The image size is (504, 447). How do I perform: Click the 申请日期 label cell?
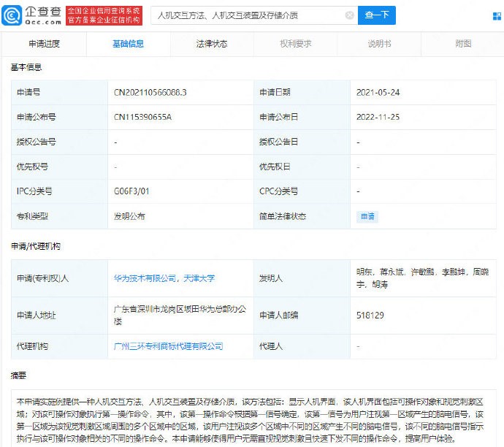pyautogui.click(x=302, y=93)
